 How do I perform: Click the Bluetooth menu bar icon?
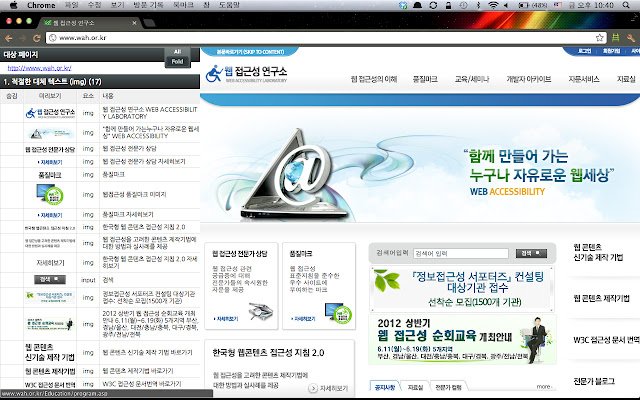coord(478,5)
